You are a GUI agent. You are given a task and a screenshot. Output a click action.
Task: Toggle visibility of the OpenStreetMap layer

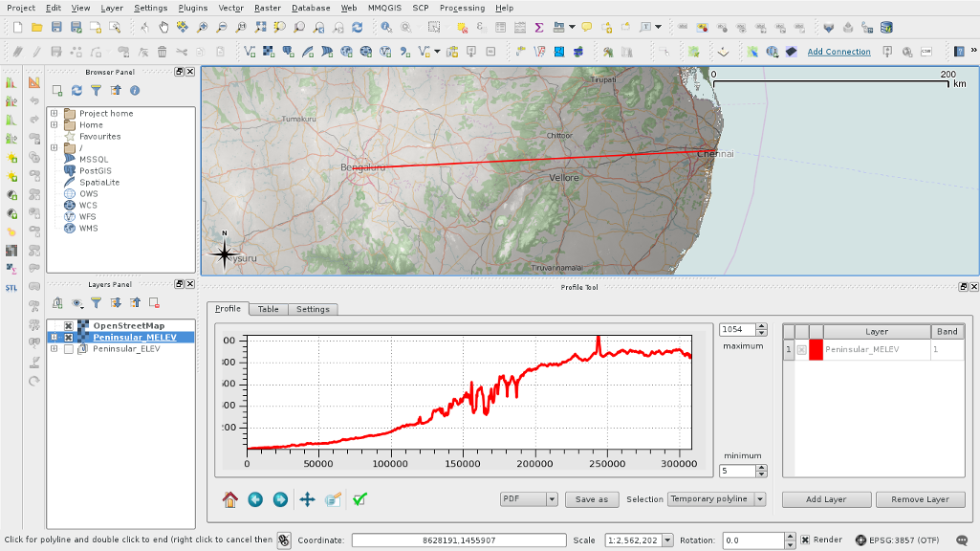[x=69, y=326]
